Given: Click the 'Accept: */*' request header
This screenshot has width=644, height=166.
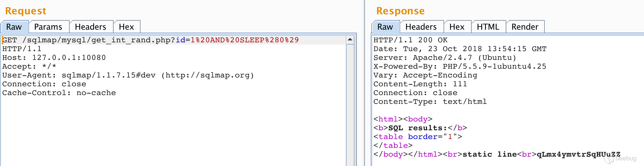Looking at the screenshot, I should [29, 67].
